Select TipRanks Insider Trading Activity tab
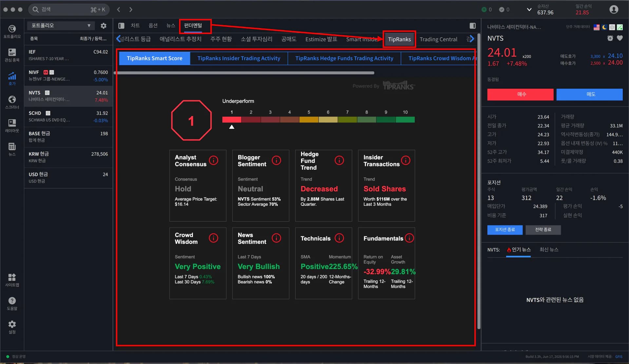The width and height of the screenshot is (629, 364). [239, 58]
